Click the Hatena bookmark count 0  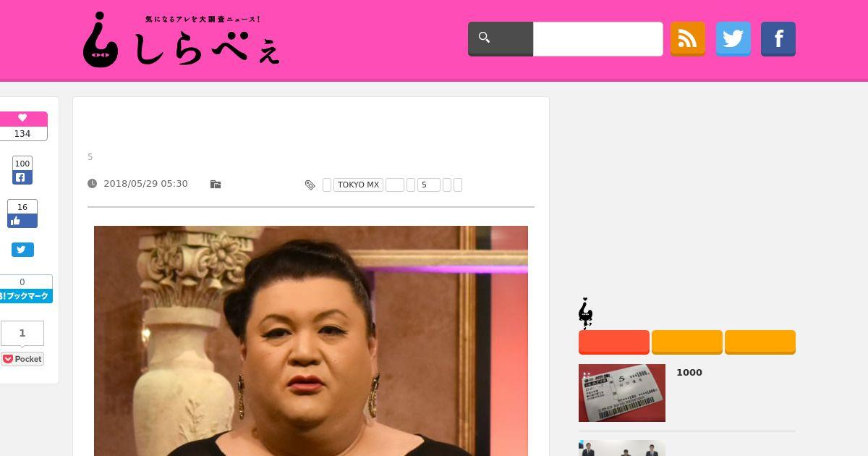22,282
